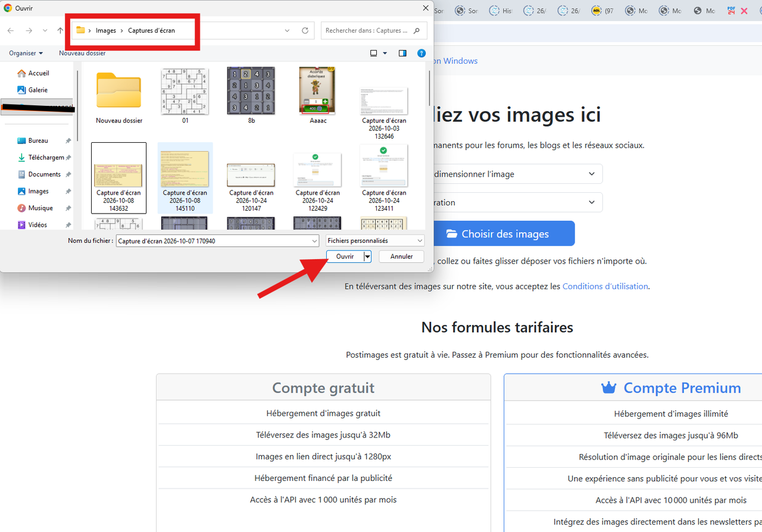The image size is (762, 532).
Task: Click the Back arrow in the Ouvrir dialog
Action: (x=11, y=30)
